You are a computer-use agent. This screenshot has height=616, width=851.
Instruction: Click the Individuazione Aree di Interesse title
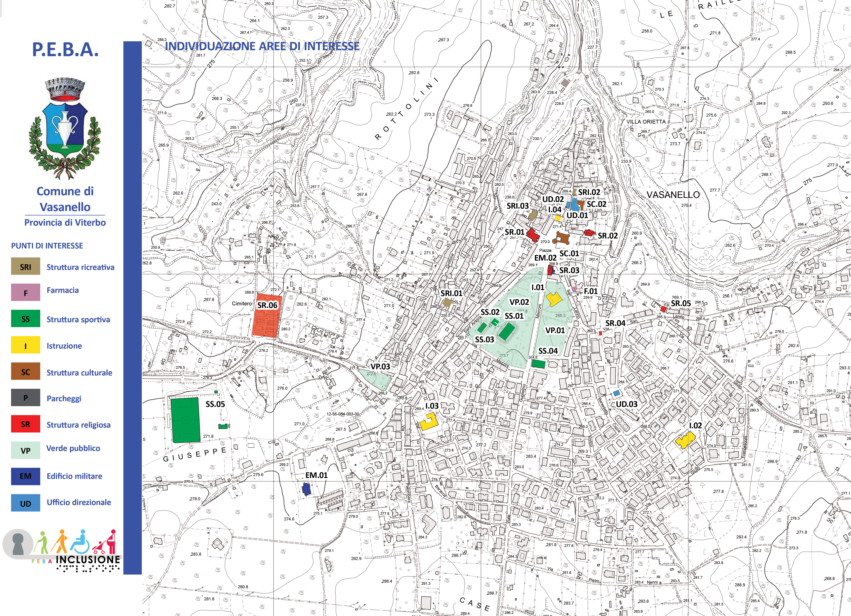pos(262,46)
